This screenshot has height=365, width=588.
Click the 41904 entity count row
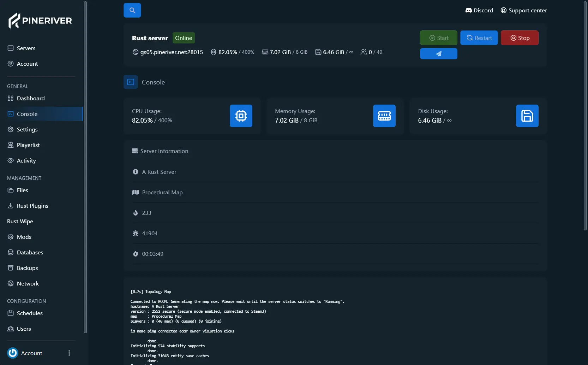[335, 233]
